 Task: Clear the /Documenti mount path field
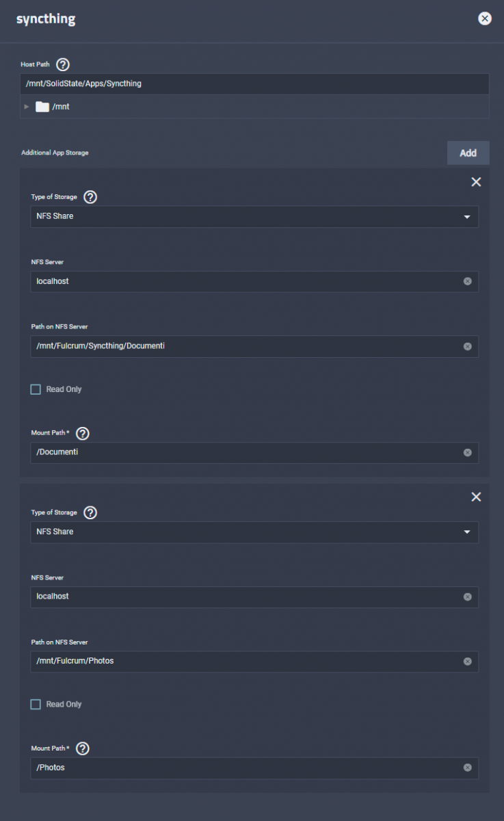coord(468,452)
